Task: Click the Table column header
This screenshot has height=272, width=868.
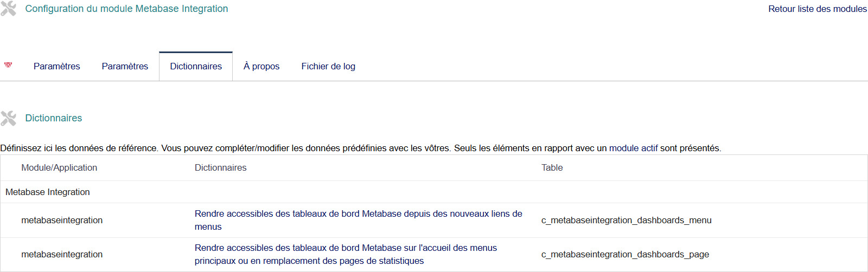Action: click(x=552, y=168)
